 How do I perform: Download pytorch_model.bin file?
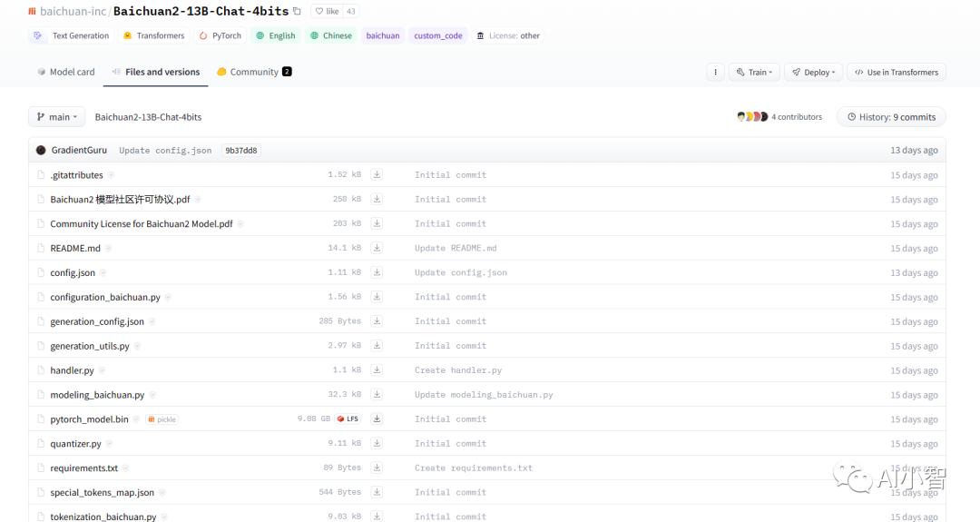pyautogui.click(x=377, y=419)
